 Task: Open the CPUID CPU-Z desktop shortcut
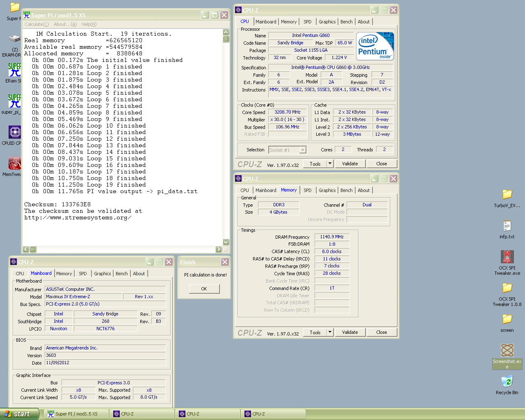tap(15, 132)
